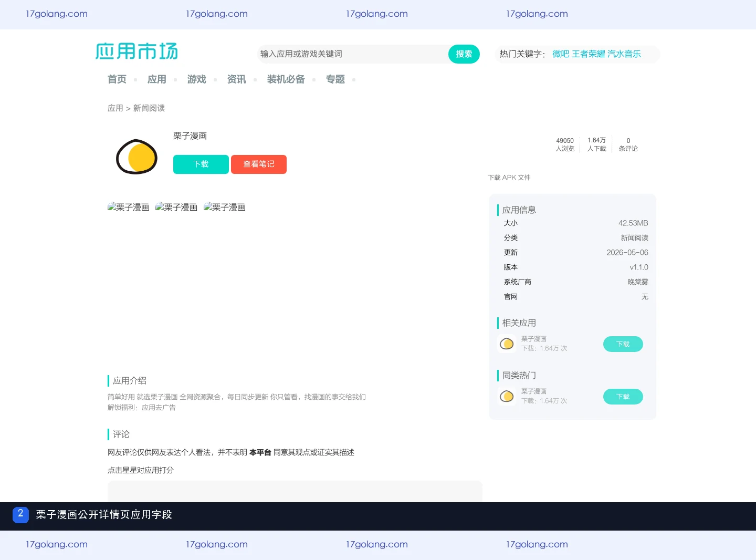The width and height of the screenshot is (756, 560).
Task: Click 下载 button in 同类热门 section
Action: [623, 397]
